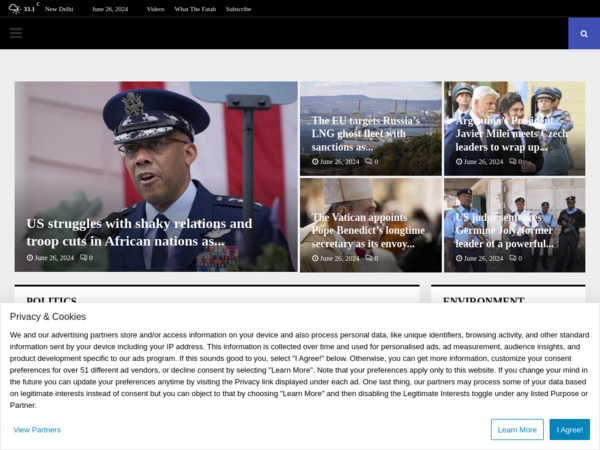Click the comment icon on the Javier Milei story
The image size is (600, 450).
512,161
